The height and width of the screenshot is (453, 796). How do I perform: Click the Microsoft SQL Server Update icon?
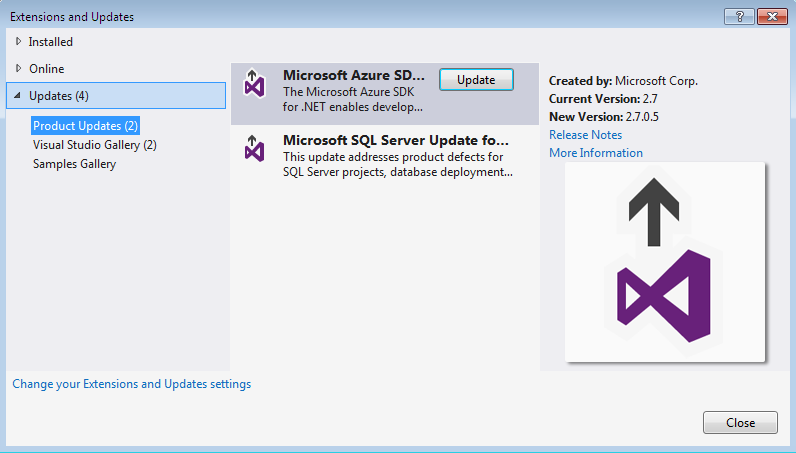click(255, 147)
